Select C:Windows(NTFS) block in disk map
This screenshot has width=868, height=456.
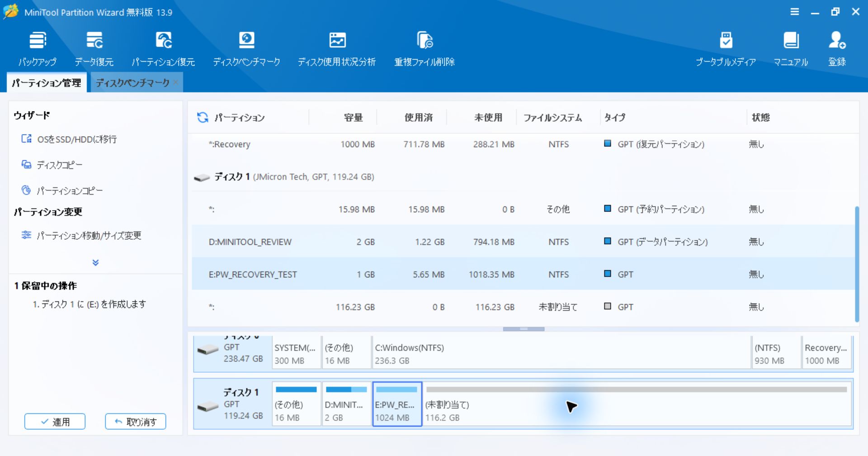[561, 352]
